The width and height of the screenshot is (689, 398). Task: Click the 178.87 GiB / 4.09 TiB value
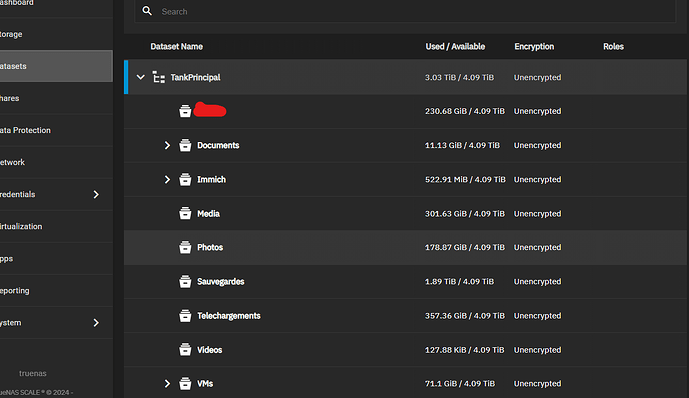(x=465, y=247)
